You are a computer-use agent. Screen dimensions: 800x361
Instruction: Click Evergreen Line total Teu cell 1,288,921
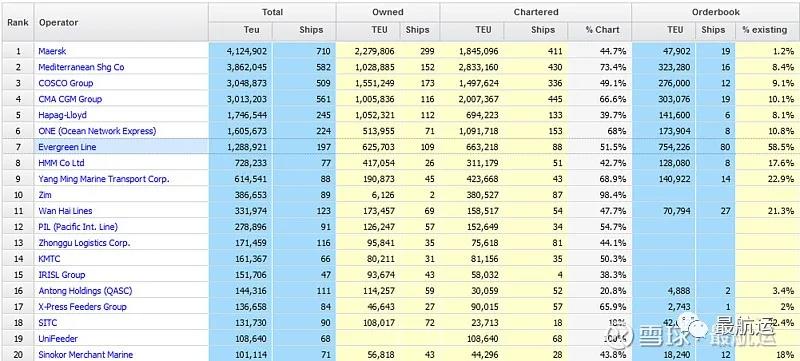[x=246, y=147]
